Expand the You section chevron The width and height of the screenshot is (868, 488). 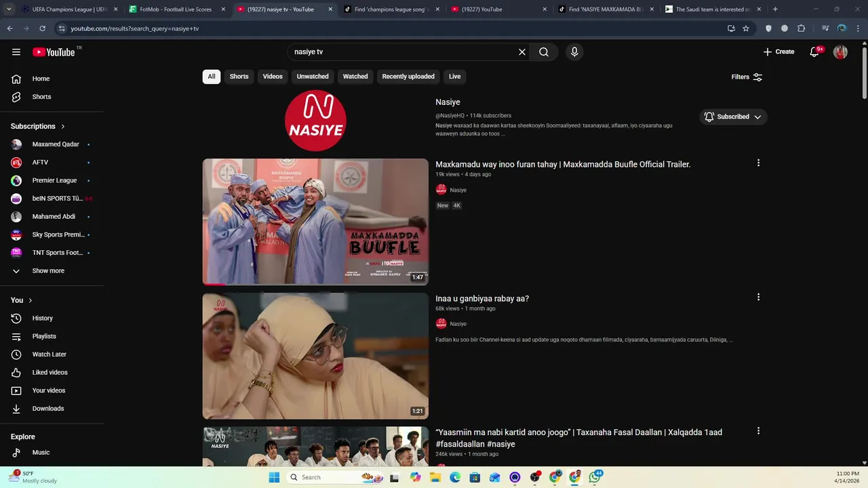(x=30, y=300)
